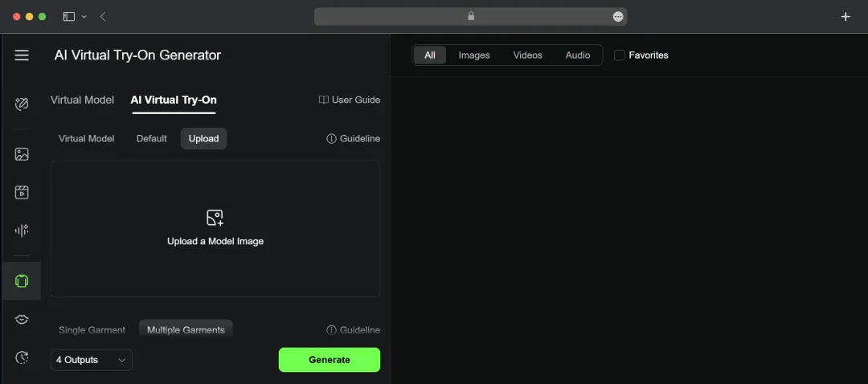Choose the Upload model option
868x384 pixels.
pyautogui.click(x=203, y=139)
